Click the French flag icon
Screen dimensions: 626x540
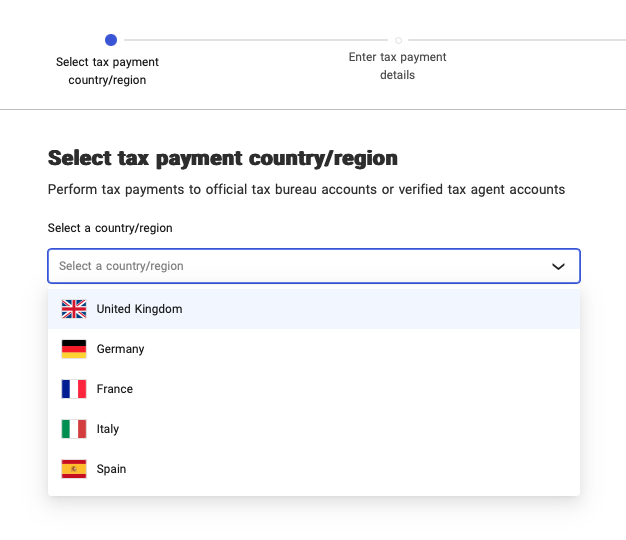pos(74,389)
